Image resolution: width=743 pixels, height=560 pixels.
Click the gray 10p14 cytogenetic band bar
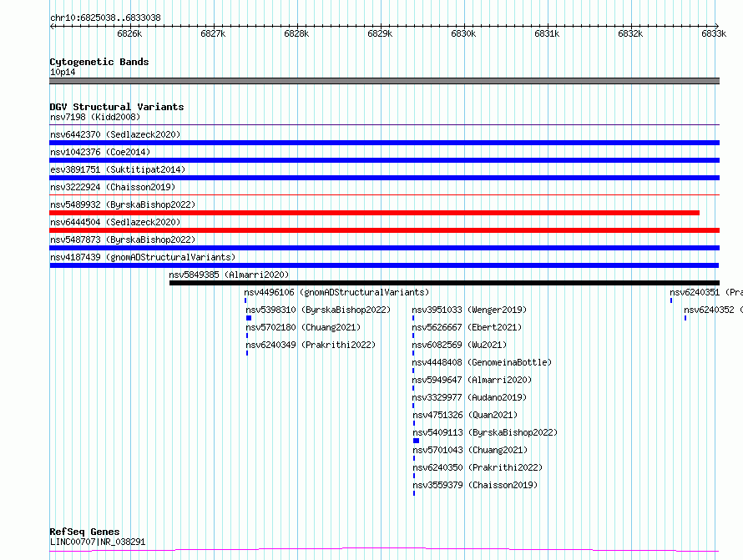(x=384, y=81)
